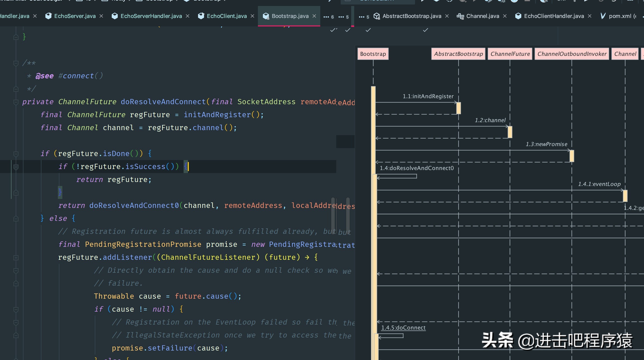Collapse the regFuture.isDone() if block
This screenshot has width=644, height=360.
(x=16, y=154)
